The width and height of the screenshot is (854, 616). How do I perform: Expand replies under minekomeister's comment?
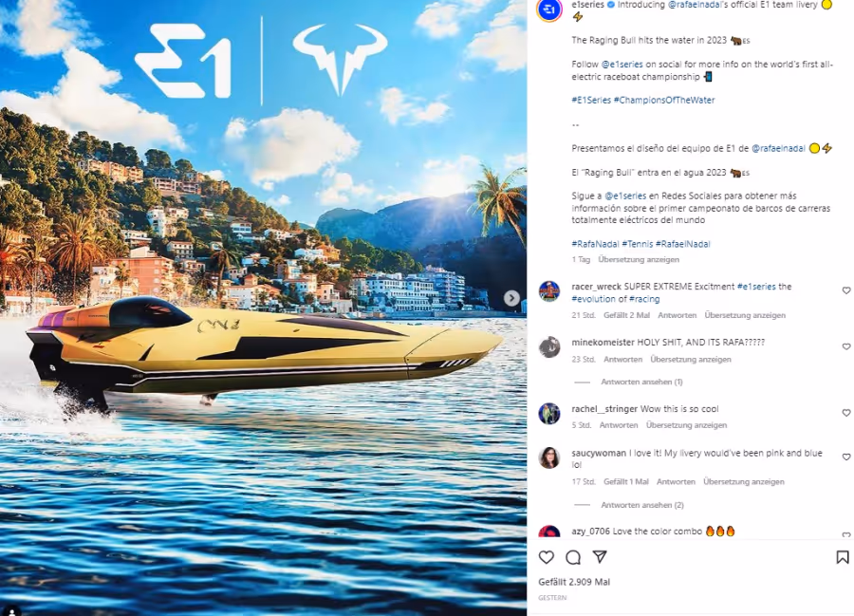coord(641,382)
